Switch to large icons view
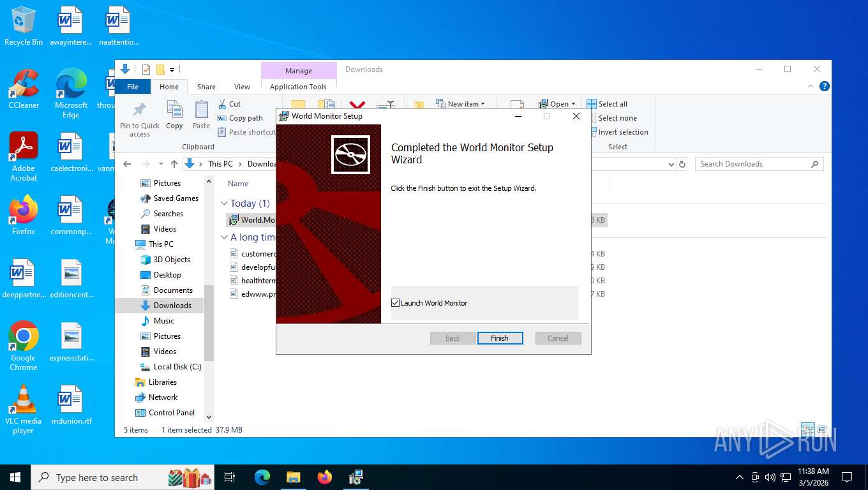The height and width of the screenshot is (490, 868). tap(822, 430)
